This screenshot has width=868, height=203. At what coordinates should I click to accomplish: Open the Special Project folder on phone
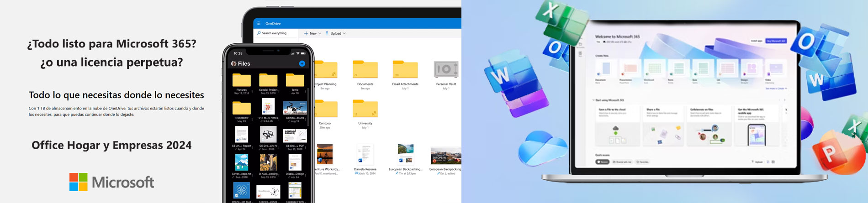point(268,80)
